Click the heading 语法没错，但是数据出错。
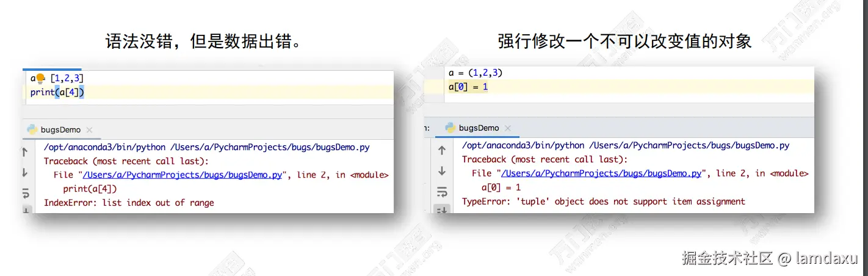The width and height of the screenshot is (868, 276). (205, 42)
